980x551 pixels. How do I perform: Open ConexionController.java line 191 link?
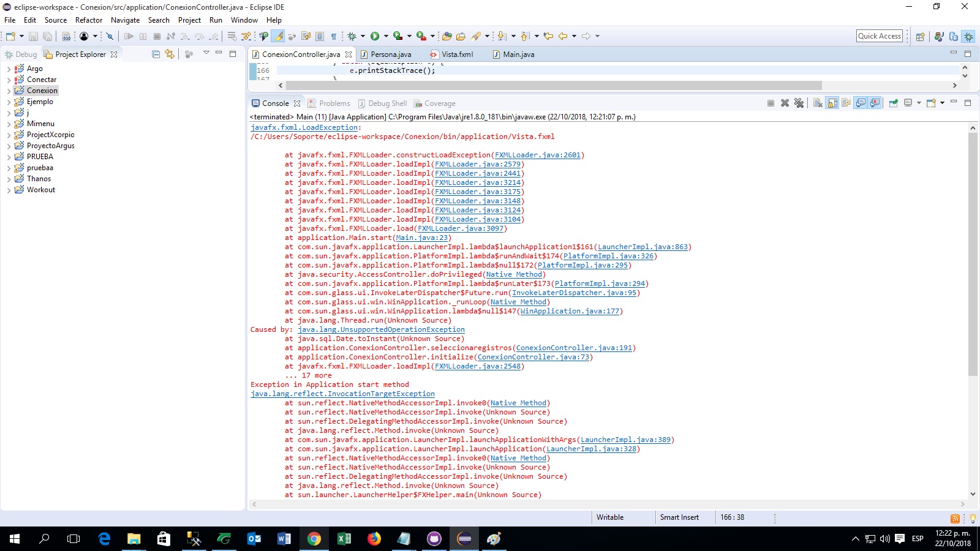pyautogui.click(x=574, y=348)
